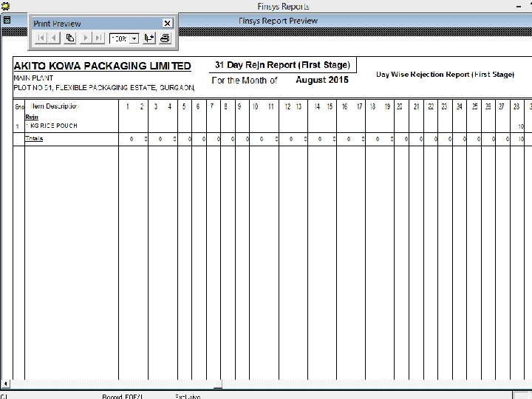Click the Print Preview toolbar title
532x399 pixels.
tap(57, 24)
